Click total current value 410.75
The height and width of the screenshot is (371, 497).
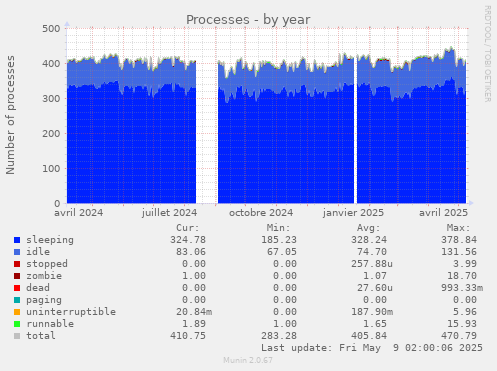click(188, 336)
